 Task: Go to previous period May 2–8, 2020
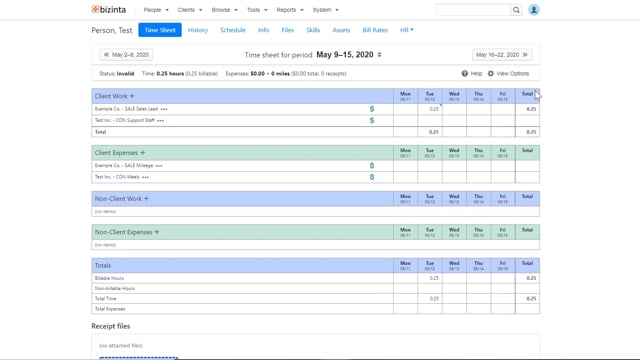pyautogui.click(x=126, y=55)
